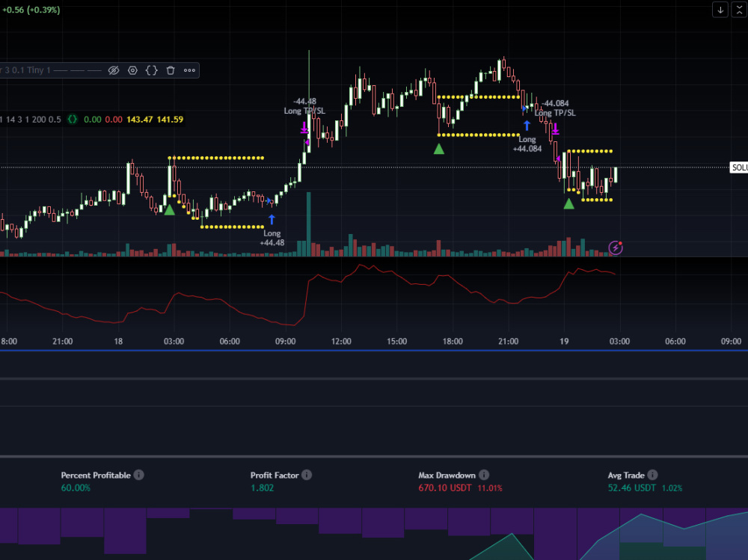Click the SOL price label on right axis

pyautogui.click(x=739, y=167)
